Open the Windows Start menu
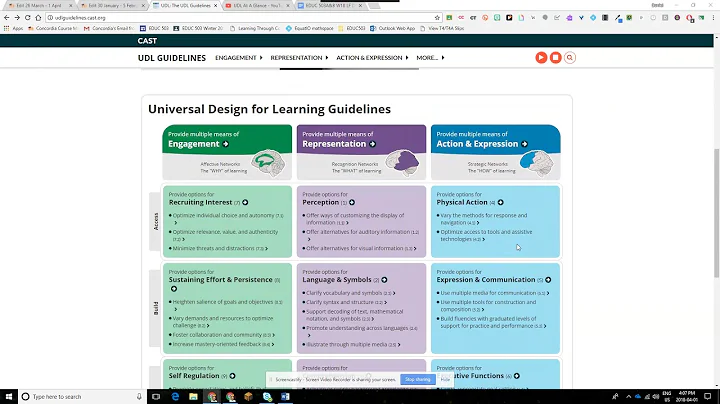The width and height of the screenshot is (720, 404). click(x=9, y=397)
